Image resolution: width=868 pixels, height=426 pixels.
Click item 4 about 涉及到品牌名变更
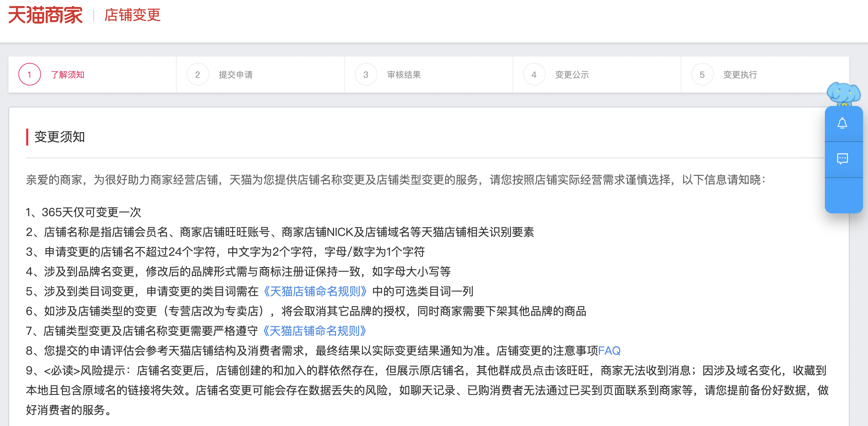238,272
